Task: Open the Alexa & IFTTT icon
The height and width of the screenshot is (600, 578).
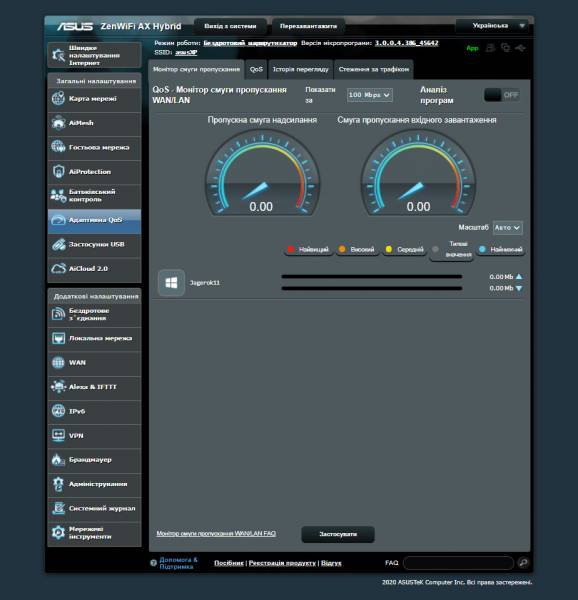Action: pos(58,386)
